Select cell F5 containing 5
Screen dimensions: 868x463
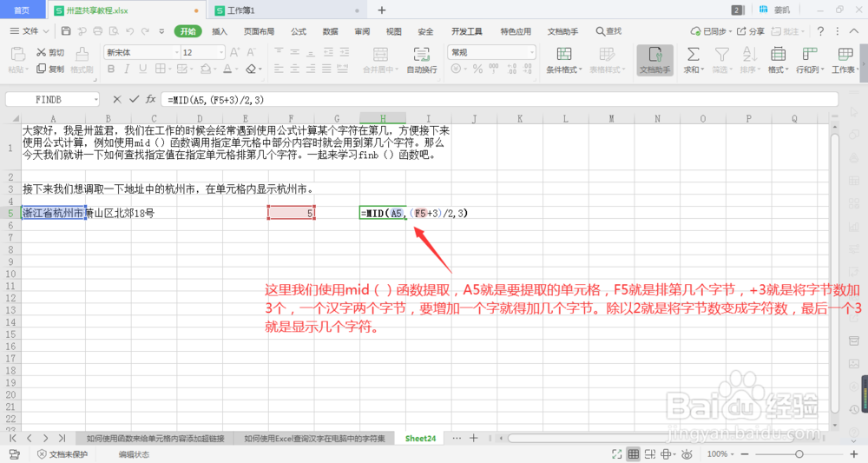pyautogui.click(x=291, y=213)
